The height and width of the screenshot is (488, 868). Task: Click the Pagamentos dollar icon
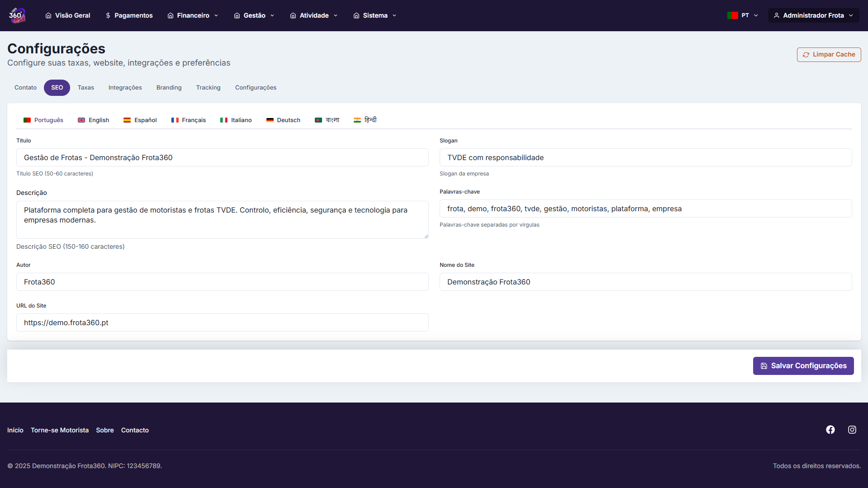[108, 15]
